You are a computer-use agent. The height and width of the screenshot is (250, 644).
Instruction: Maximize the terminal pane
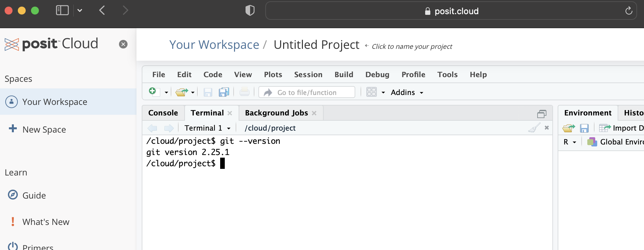pos(542,114)
